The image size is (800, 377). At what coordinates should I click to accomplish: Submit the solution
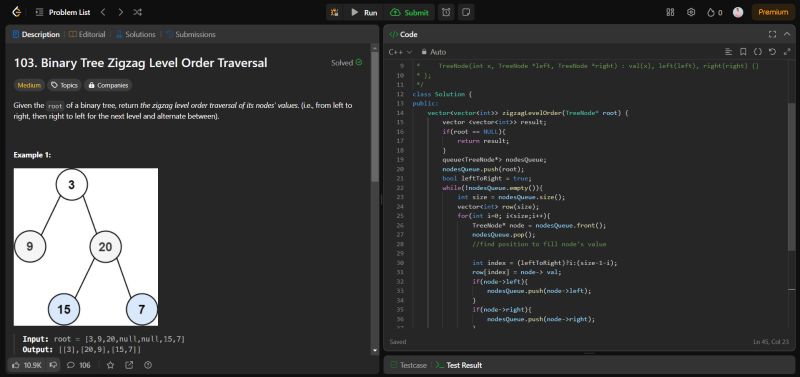click(x=410, y=12)
